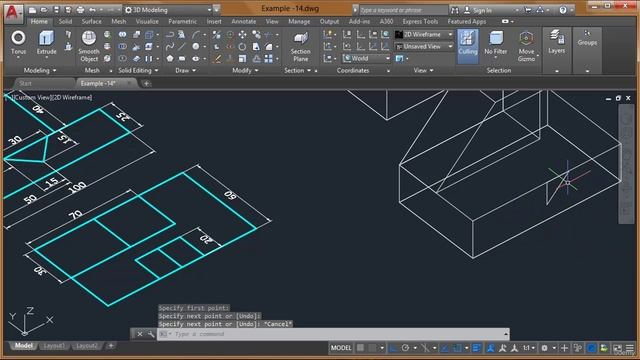Toggle lineweight display in status bar

[x=476, y=348]
